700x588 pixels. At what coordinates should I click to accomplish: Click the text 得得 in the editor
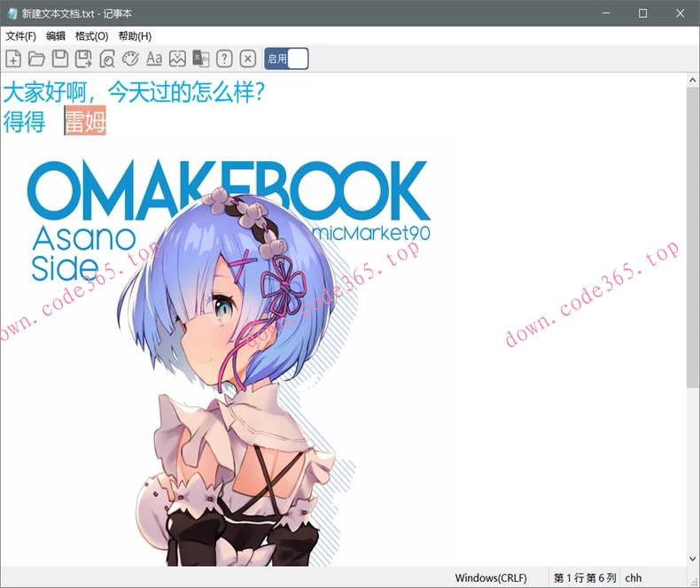[24, 121]
